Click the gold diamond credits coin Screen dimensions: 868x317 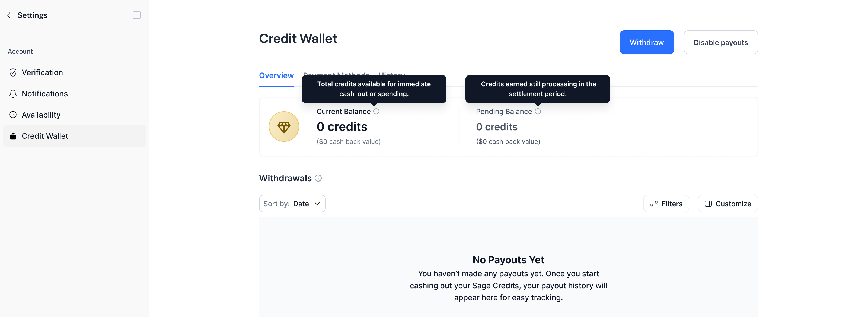coord(284,126)
